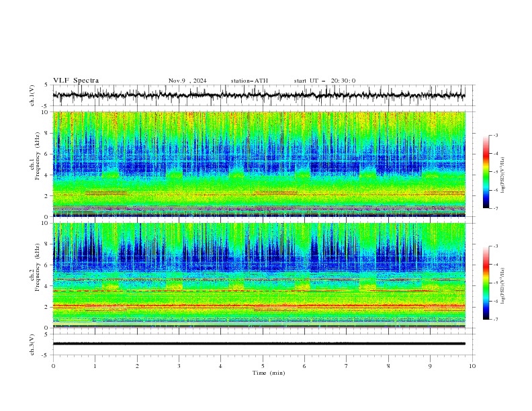The width and height of the screenshot is (532, 411).
Task: Click time axis tick label "7"
Action: point(347,366)
